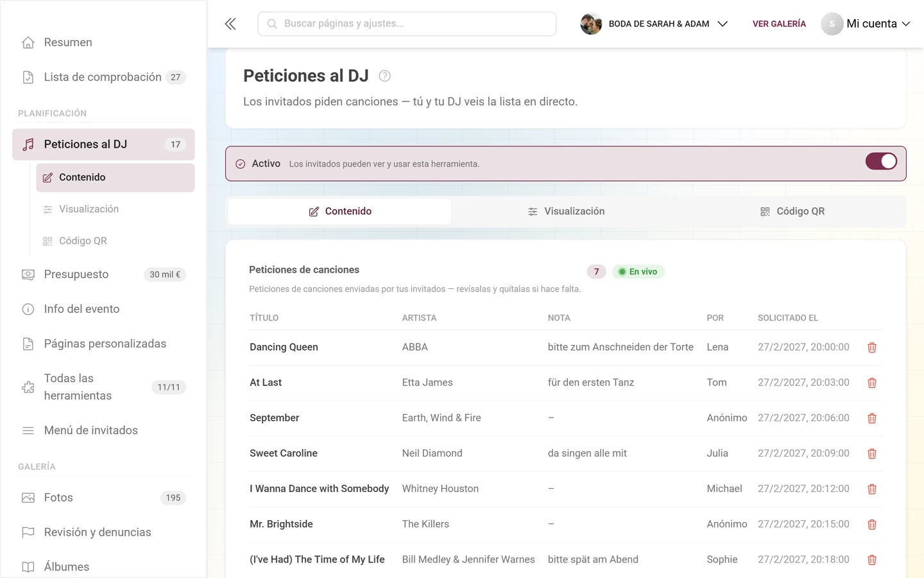Screen dimensions: 924x578
Task: Delete the At Last request
Action: pos(872,383)
